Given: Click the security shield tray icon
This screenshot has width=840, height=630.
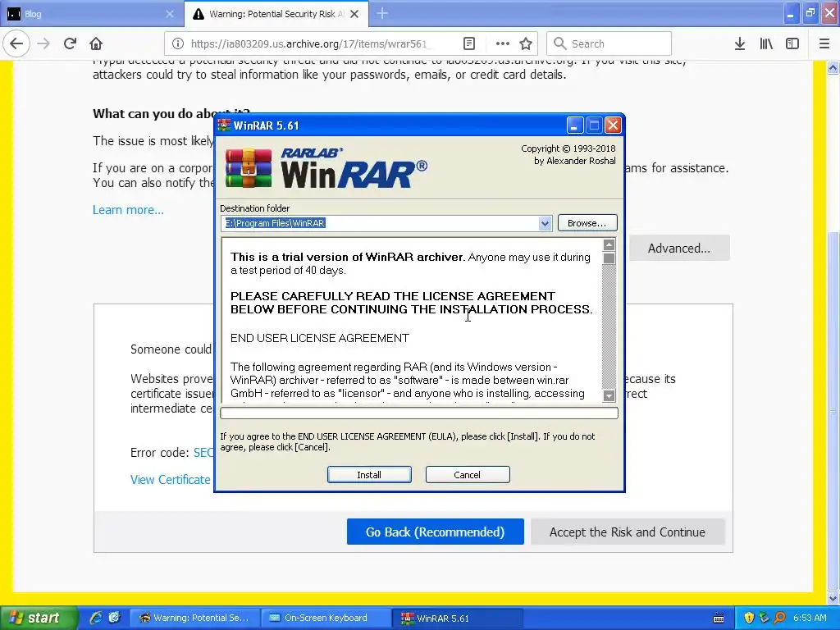Looking at the screenshot, I should (749, 619).
